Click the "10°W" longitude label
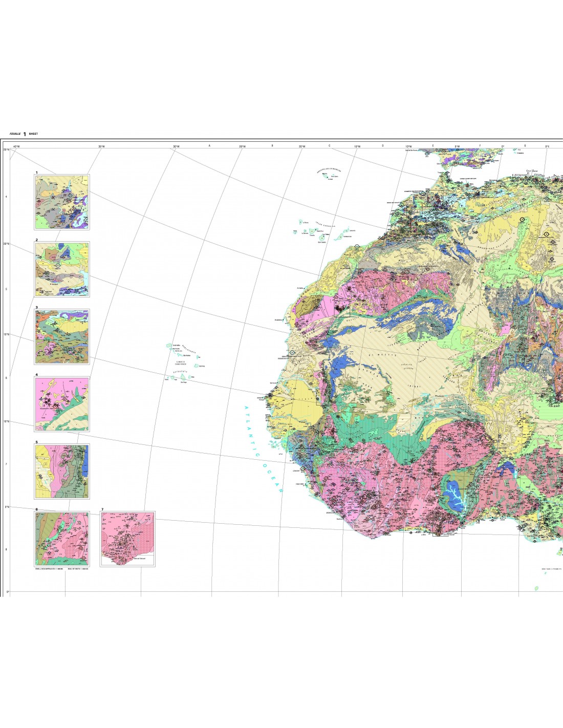Screen dimensions: 563x728 (x=408, y=147)
